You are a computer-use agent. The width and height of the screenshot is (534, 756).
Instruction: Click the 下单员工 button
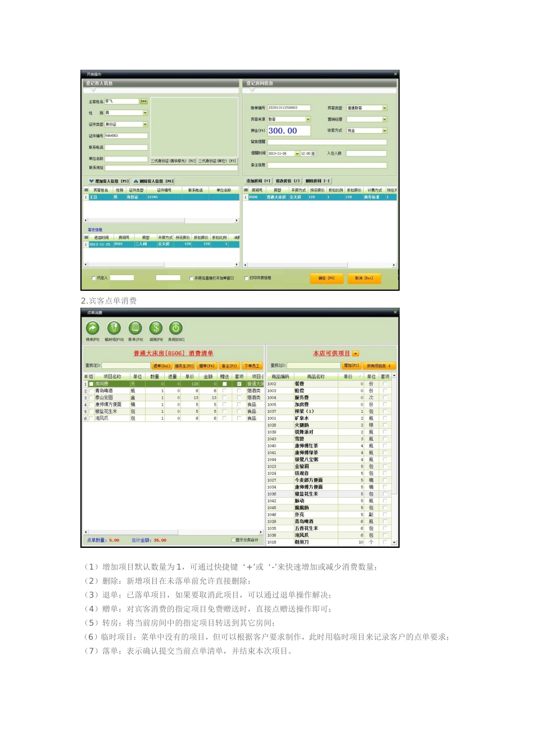(x=252, y=366)
